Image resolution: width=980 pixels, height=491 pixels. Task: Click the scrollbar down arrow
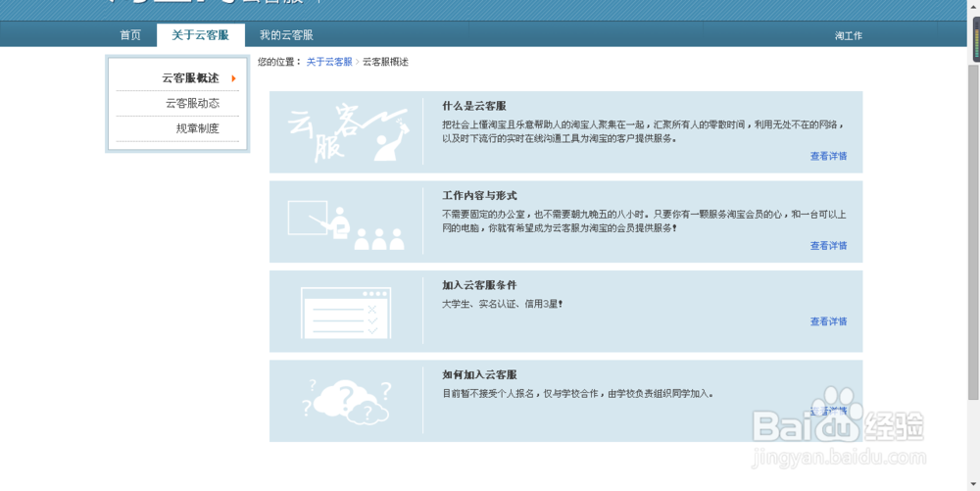point(974,485)
